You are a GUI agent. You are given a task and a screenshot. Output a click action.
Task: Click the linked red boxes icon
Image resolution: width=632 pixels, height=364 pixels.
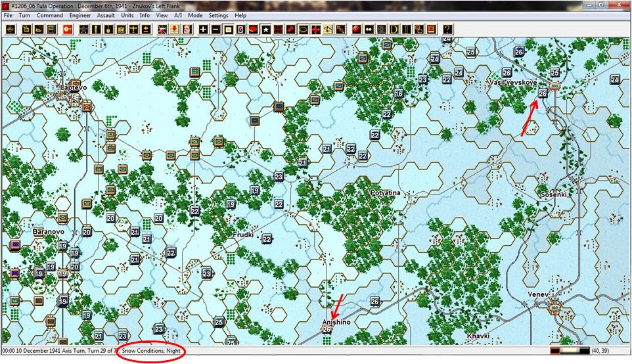418,30
